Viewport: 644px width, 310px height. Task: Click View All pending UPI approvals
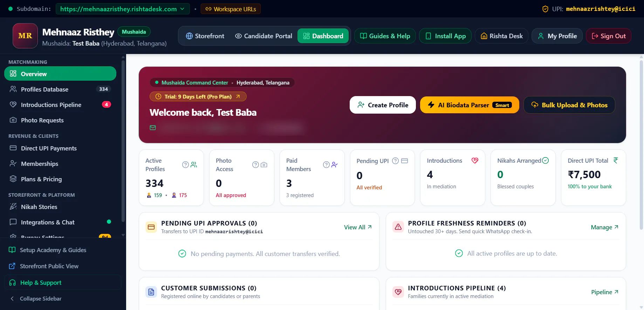click(358, 227)
